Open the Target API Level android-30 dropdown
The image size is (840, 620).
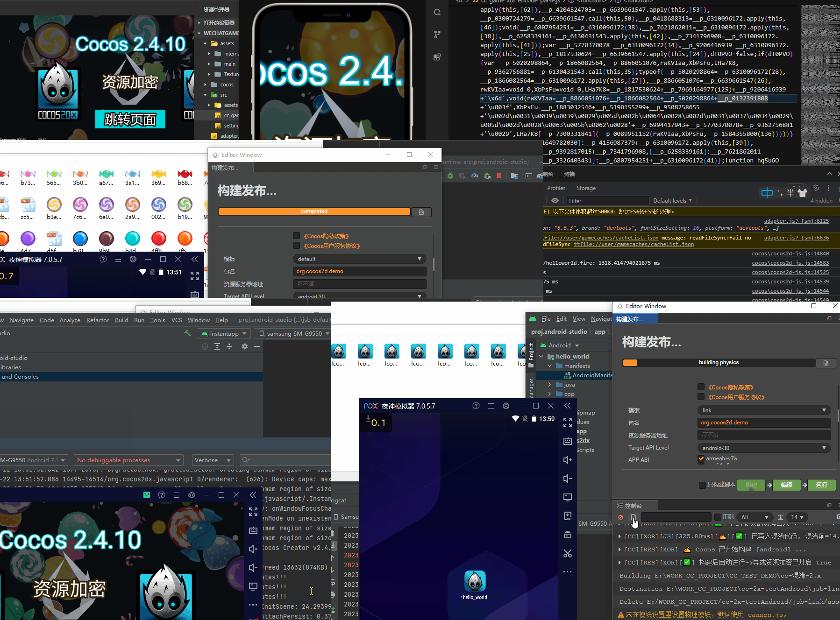click(764, 447)
